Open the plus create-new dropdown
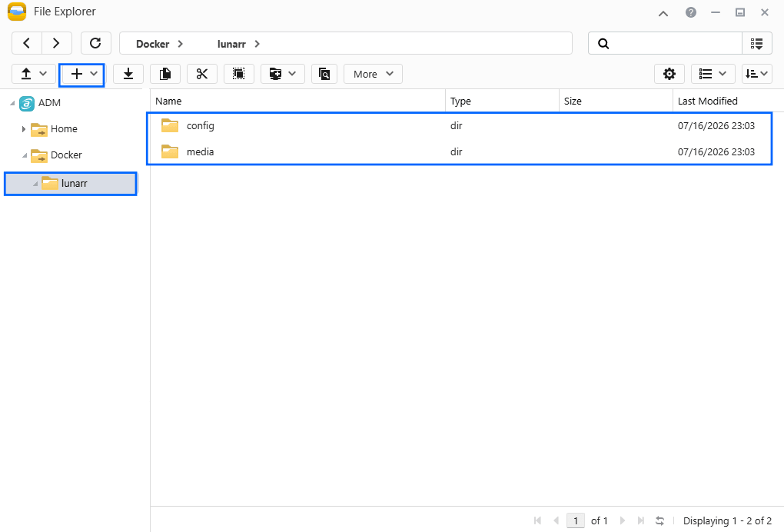 point(82,74)
